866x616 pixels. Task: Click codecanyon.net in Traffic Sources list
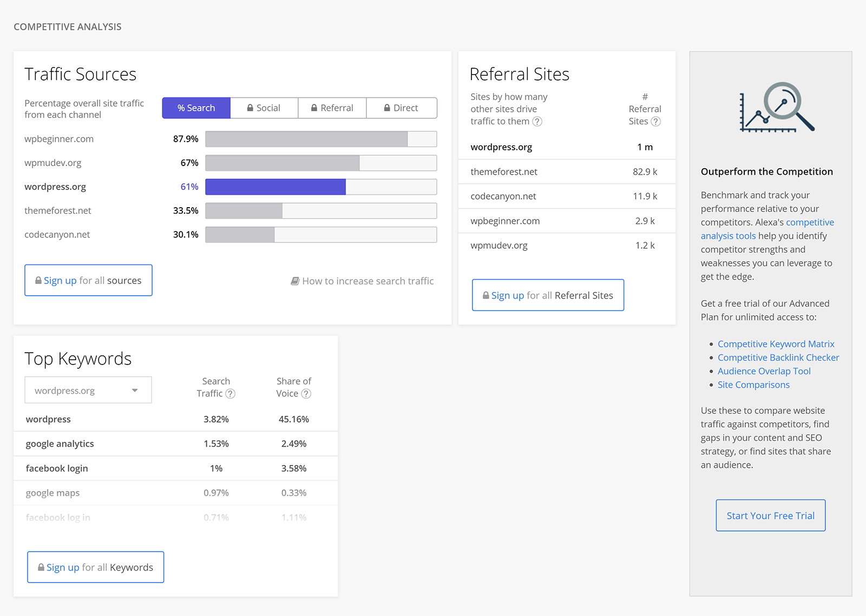click(57, 235)
